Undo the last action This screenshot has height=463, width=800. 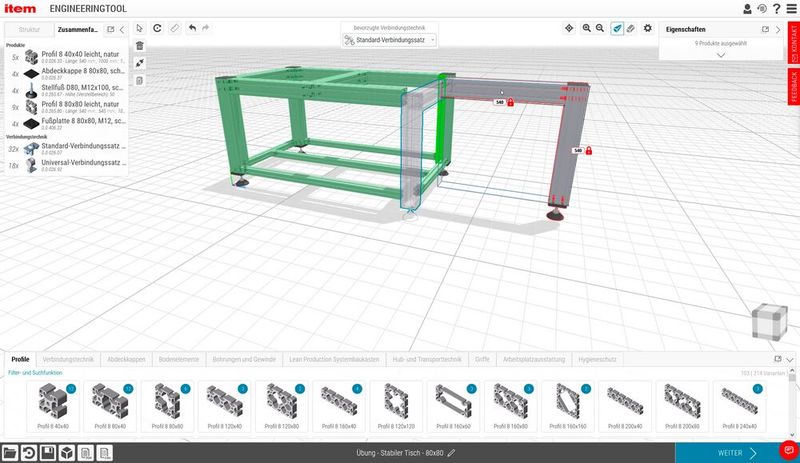click(192, 28)
